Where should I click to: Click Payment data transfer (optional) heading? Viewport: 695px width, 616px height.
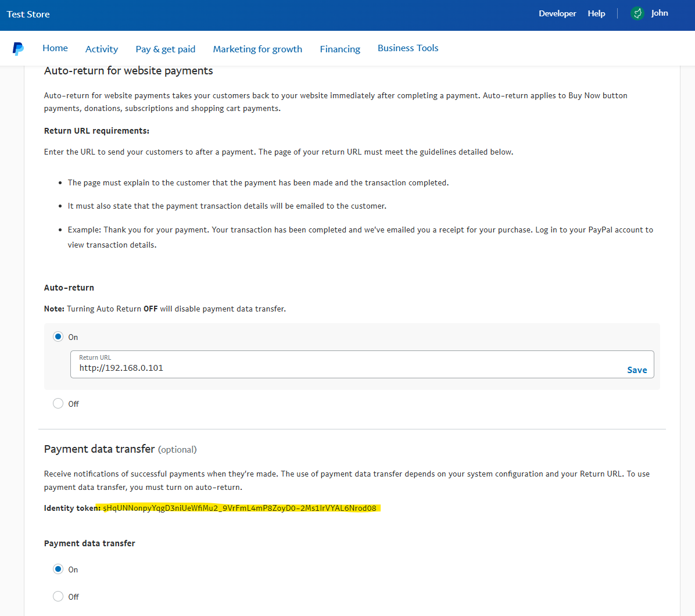coord(120,449)
